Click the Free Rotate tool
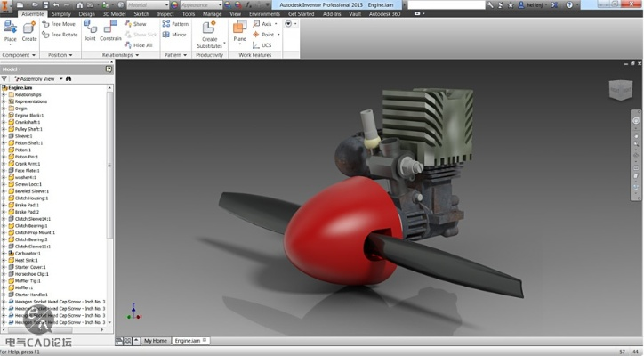This screenshot has height=356, width=644. pos(60,35)
